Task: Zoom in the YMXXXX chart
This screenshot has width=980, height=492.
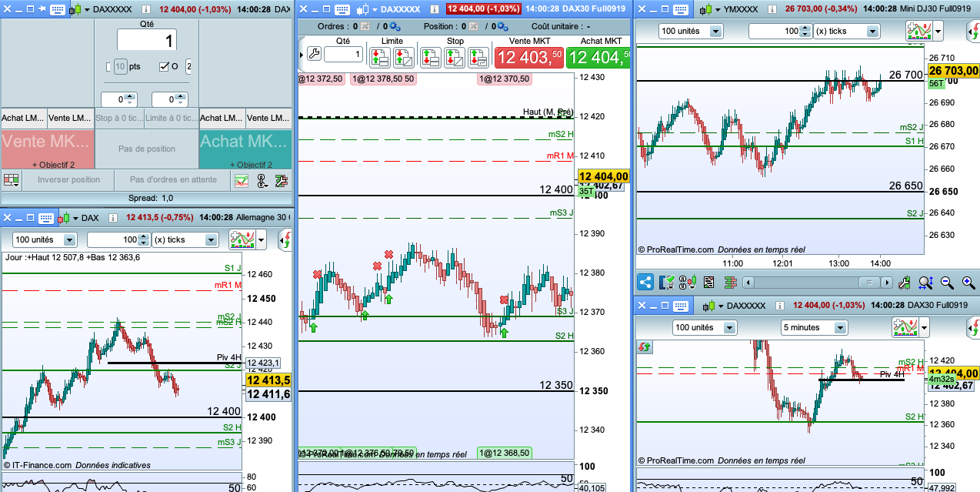Action: point(968,283)
